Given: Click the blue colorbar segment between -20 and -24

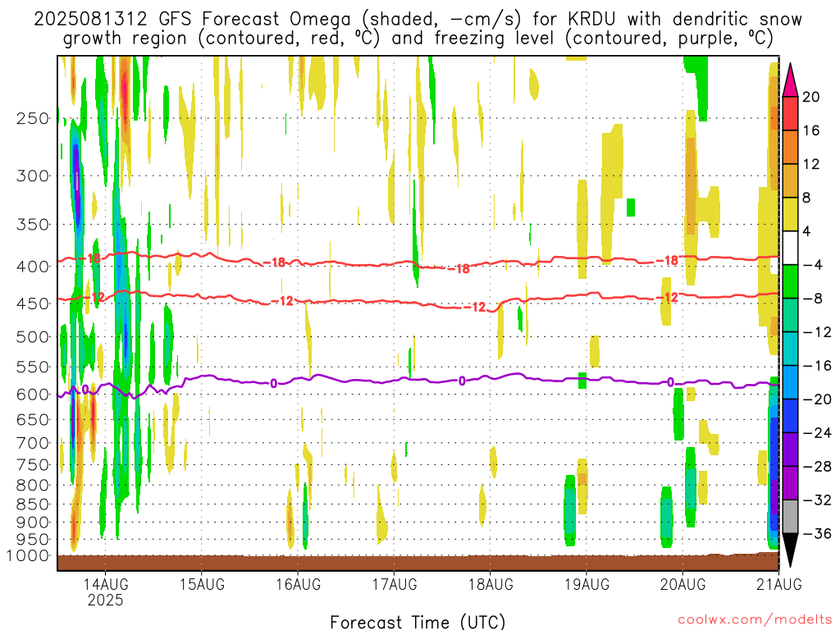Looking at the screenshot, I should coord(790,416).
